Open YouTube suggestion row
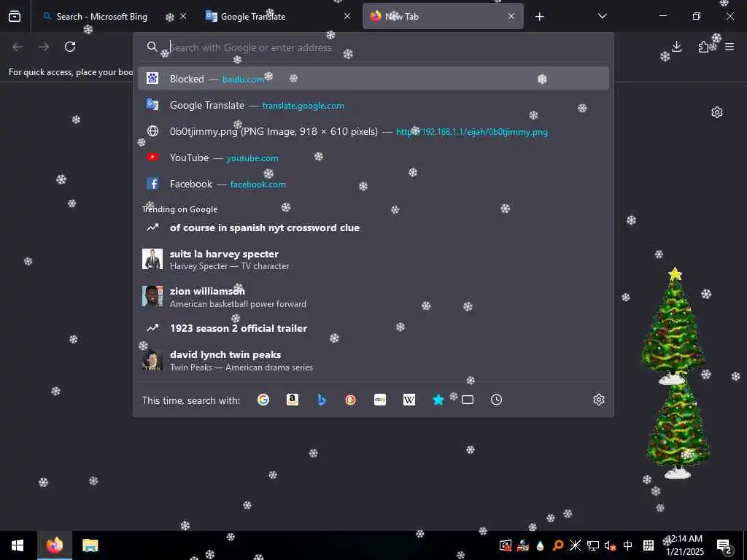Image resolution: width=747 pixels, height=560 pixels. click(x=373, y=157)
